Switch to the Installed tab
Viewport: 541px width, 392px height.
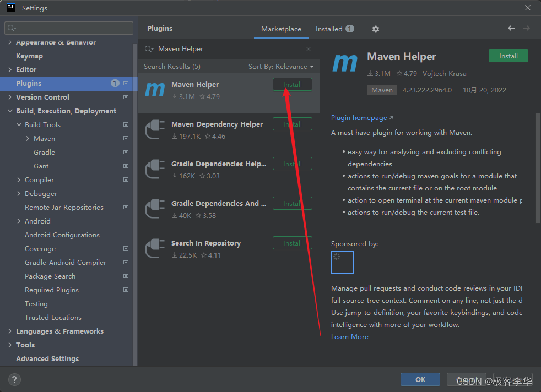coord(334,29)
